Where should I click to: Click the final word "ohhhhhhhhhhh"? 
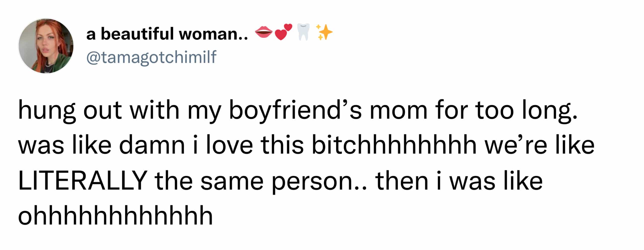[115, 216]
